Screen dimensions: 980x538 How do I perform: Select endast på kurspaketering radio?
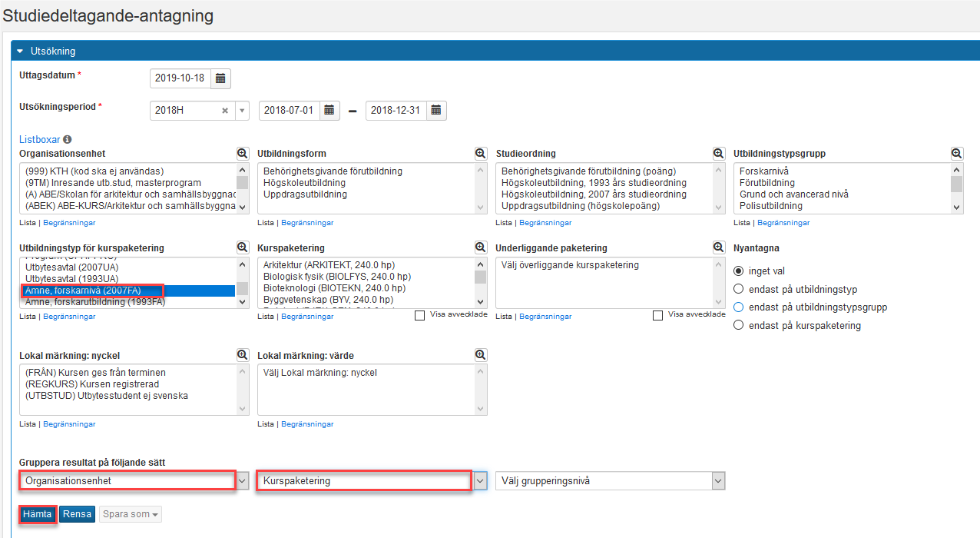[x=739, y=326]
